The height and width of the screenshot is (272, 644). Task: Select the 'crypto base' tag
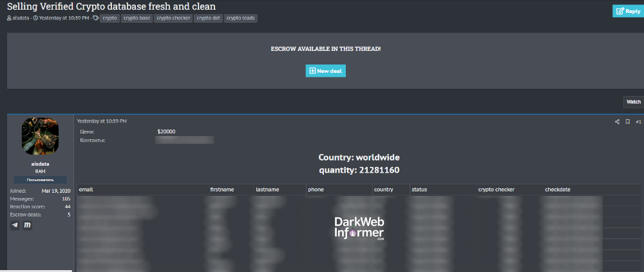tap(137, 18)
